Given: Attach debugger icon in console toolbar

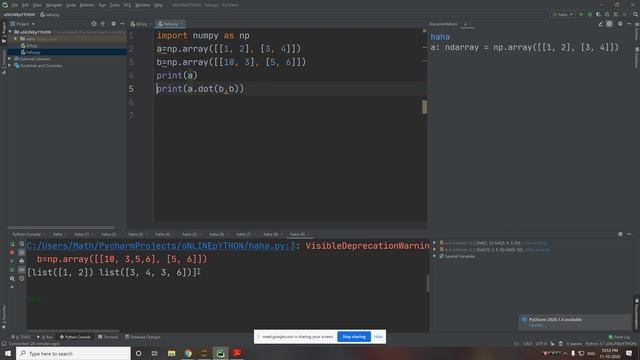Looking at the screenshot, I should click(12, 270).
